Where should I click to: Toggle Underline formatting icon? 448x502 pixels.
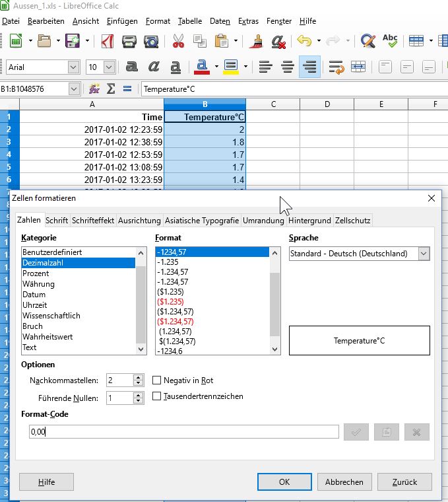176,67
